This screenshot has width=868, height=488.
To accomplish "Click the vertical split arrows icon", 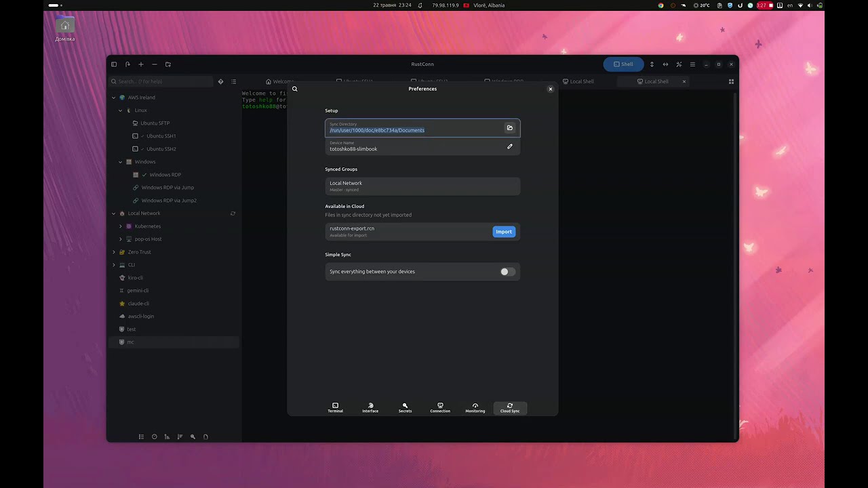I will pos(652,64).
